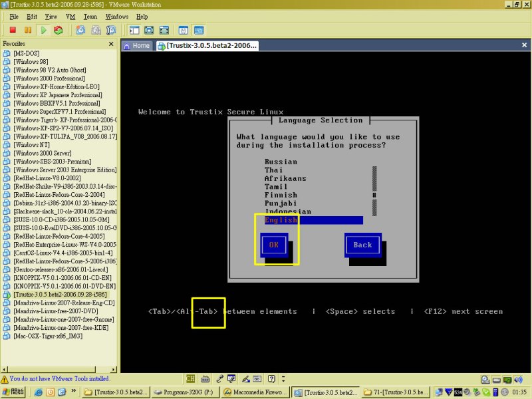The width and height of the screenshot is (532, 399).
Task: Click the Windows Start button
Action: click(x=13, y=392)
